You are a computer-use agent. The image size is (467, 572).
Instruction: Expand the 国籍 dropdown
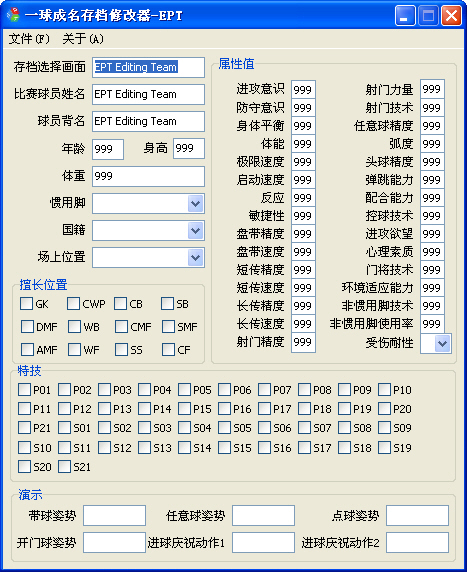[x=196, y=231]
